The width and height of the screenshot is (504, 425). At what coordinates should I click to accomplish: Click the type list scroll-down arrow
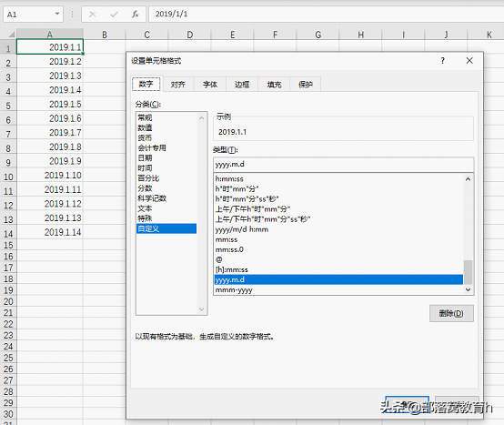[x=468, y=289]
